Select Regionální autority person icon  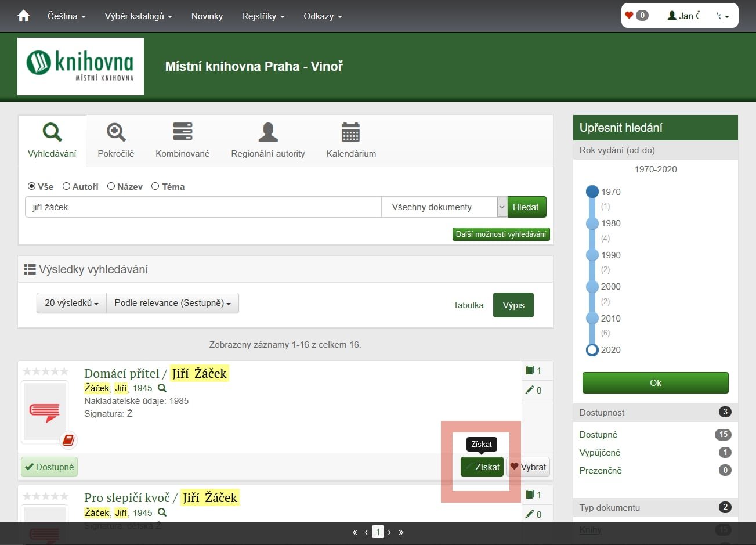pyautogui.click(x=267, y=132)
